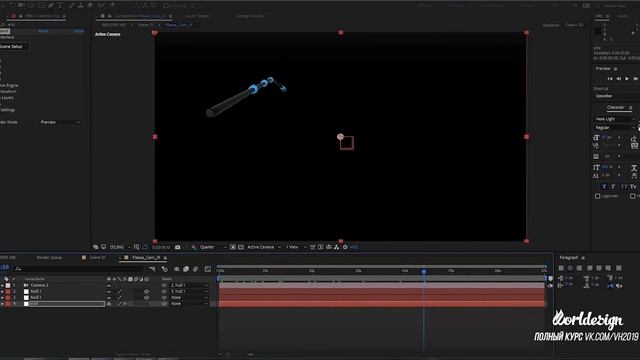Open the Render Mode Preview dropdown
The image size is (640, 360).
pos(60,122)
